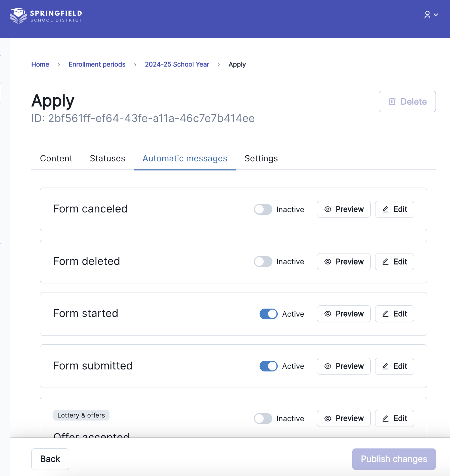Click eye icon in Form submitted Preview
This screenshot has height=476, width=450.
328,366
